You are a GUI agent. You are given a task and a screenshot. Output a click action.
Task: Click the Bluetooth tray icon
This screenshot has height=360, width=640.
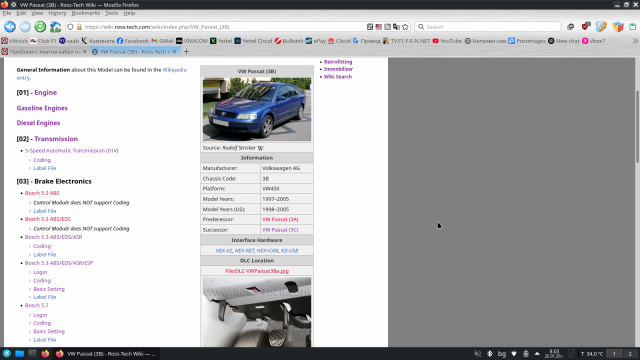[x=490, y=353]
